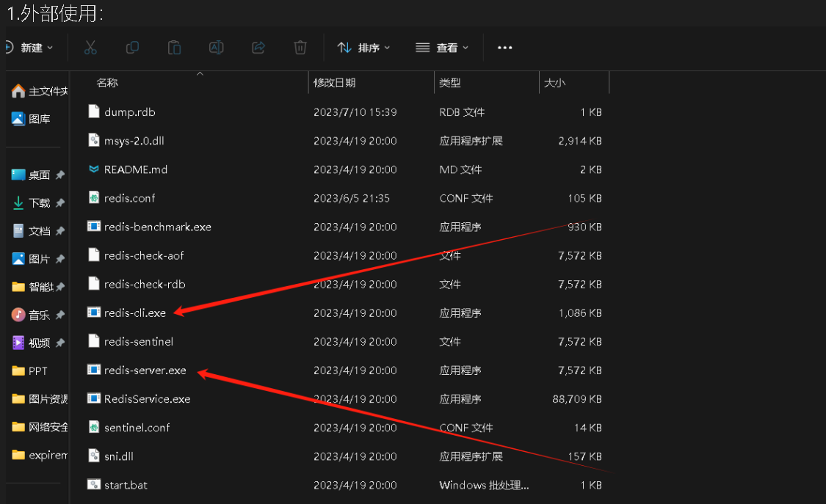826x504 pixels.
Task: Click the Paste clipboard icon
Action: [174, 48]
